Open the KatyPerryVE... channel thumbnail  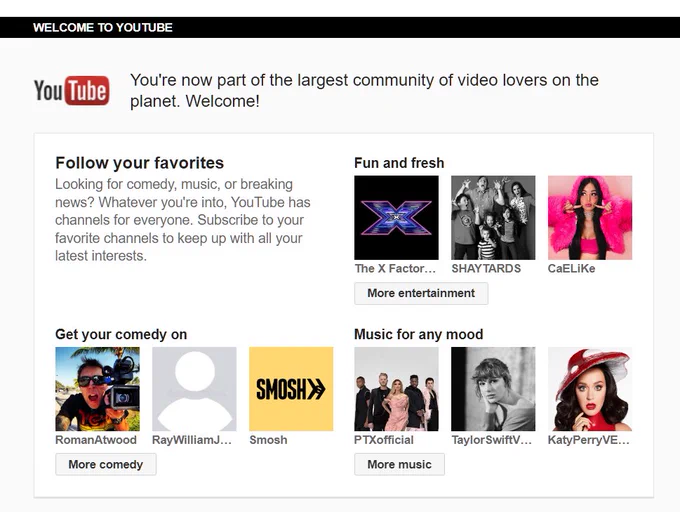(590, 389)
